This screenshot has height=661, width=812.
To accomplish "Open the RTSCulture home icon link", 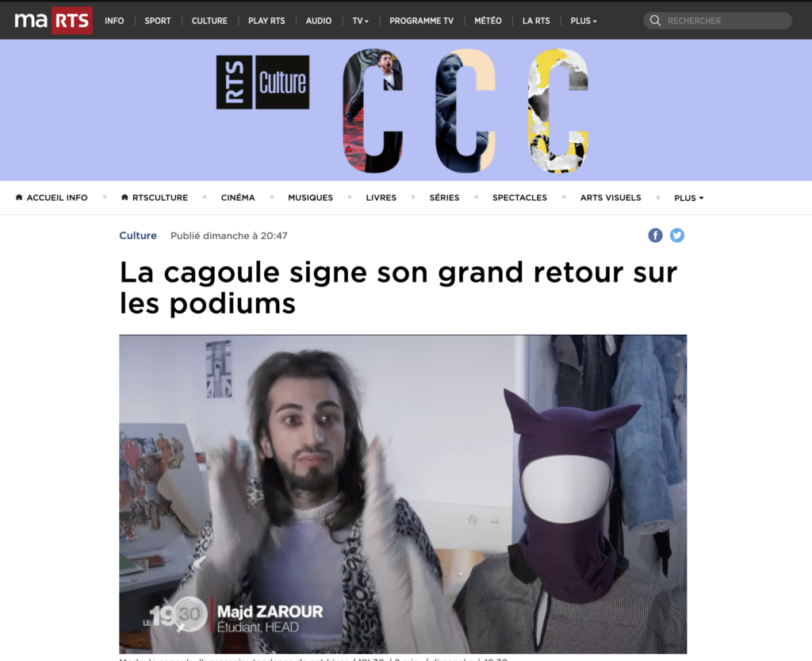I will 124,198.
